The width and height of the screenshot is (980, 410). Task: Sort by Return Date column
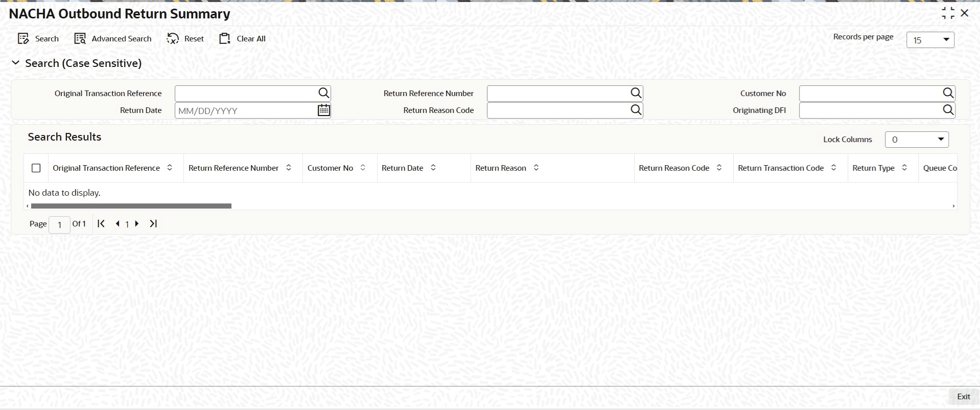click(433, 168)
